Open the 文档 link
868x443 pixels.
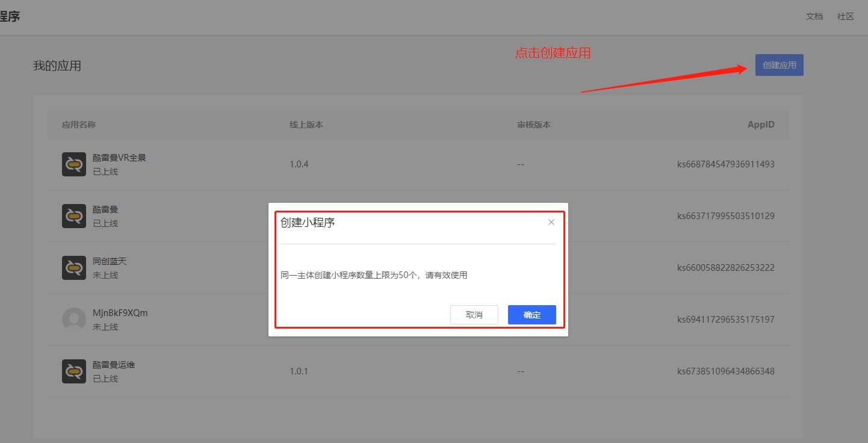click(x=814, y=16)
